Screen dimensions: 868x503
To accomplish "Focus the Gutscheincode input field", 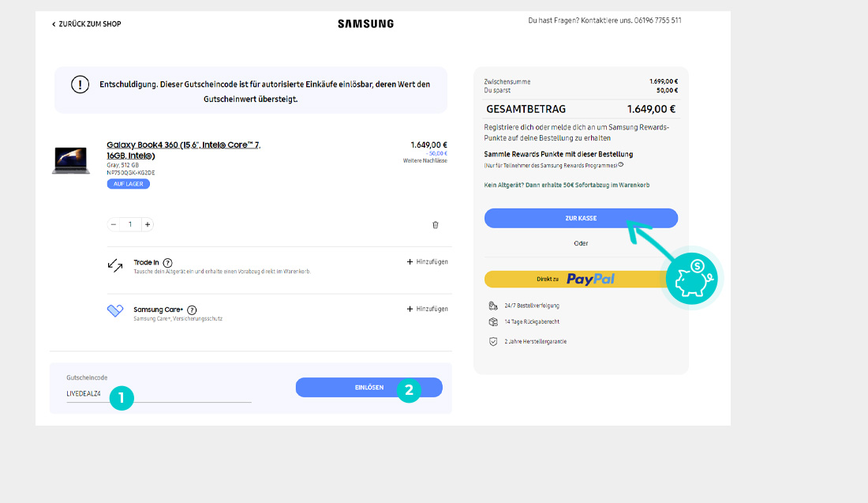I will point(159,394).
